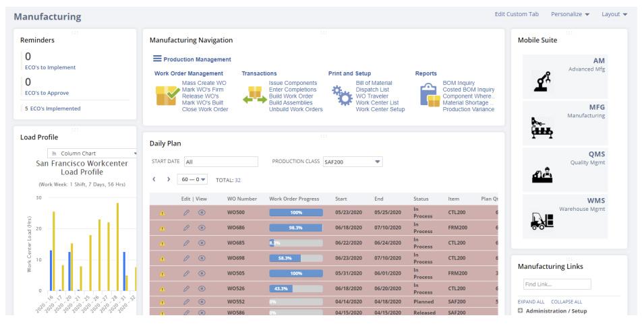Open Mass Create WO link
The height and width of the screenshot is (324, 644).
pos(204,83)
